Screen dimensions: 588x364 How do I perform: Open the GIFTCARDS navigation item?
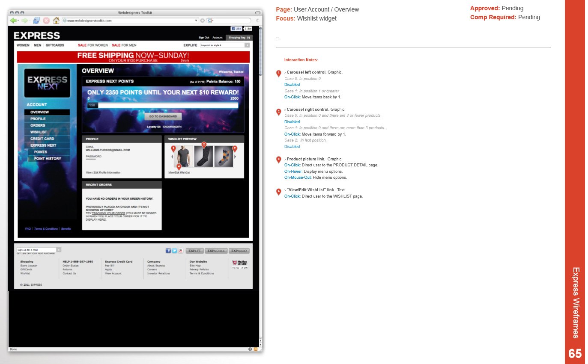(x=55, y=45)
